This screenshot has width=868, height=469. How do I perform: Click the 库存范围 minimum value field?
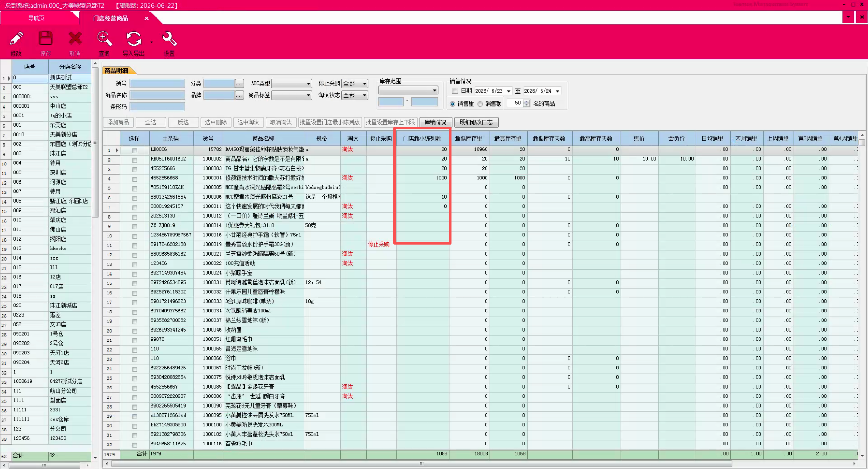[391, 102]
